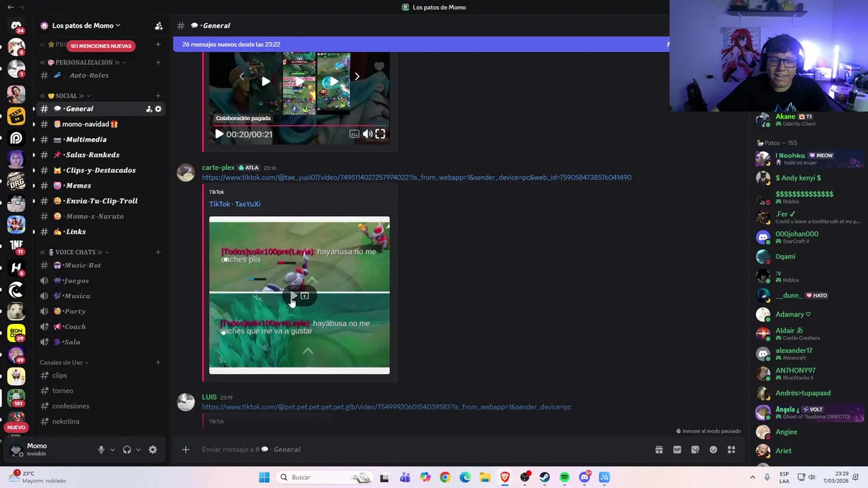The image size is (868, 488).
Task: Go back with top-left back arrow
Action: (x=10, y=7)
